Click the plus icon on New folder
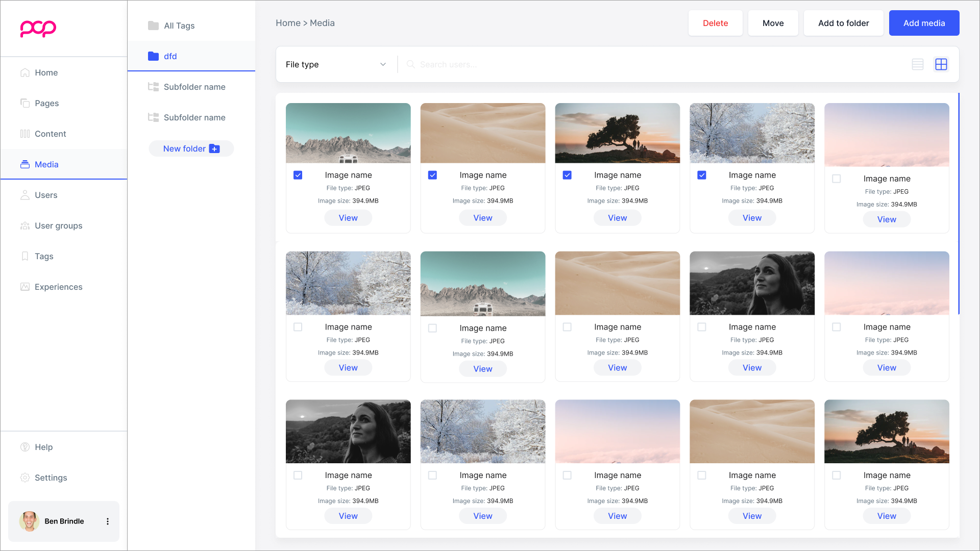 (x=214, y=149)
